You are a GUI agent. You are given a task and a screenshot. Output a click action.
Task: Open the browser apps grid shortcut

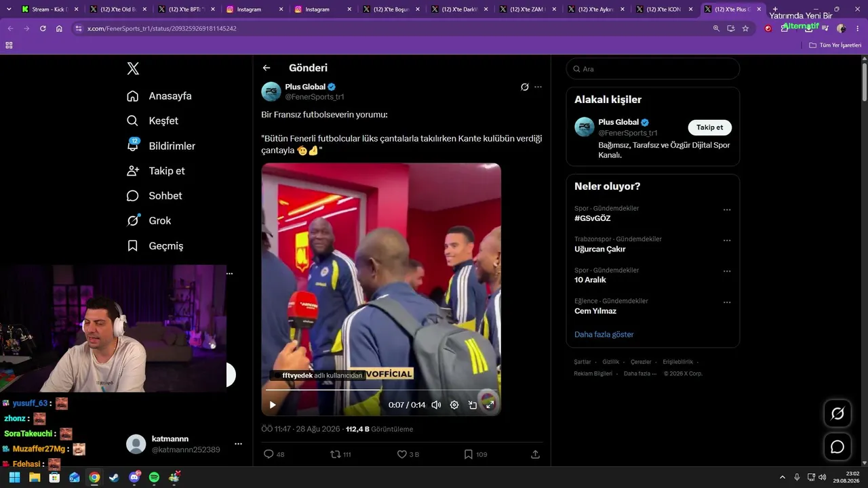coord(9,45)
